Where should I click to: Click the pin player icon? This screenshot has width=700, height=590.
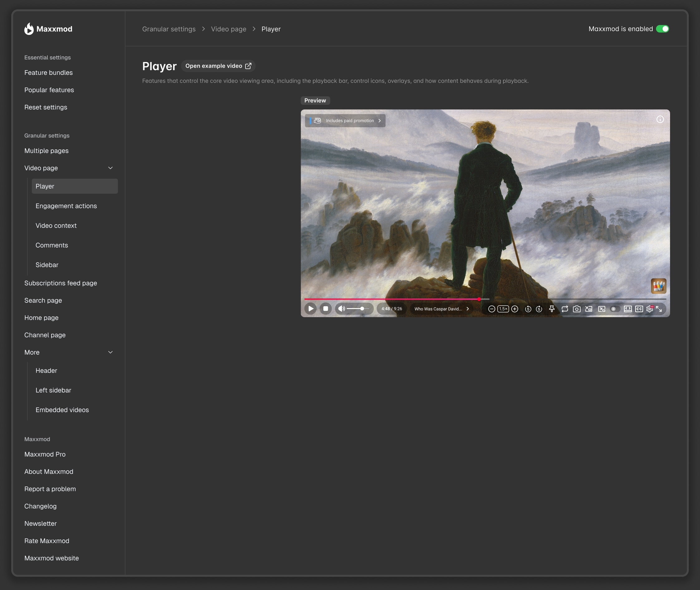552,309
